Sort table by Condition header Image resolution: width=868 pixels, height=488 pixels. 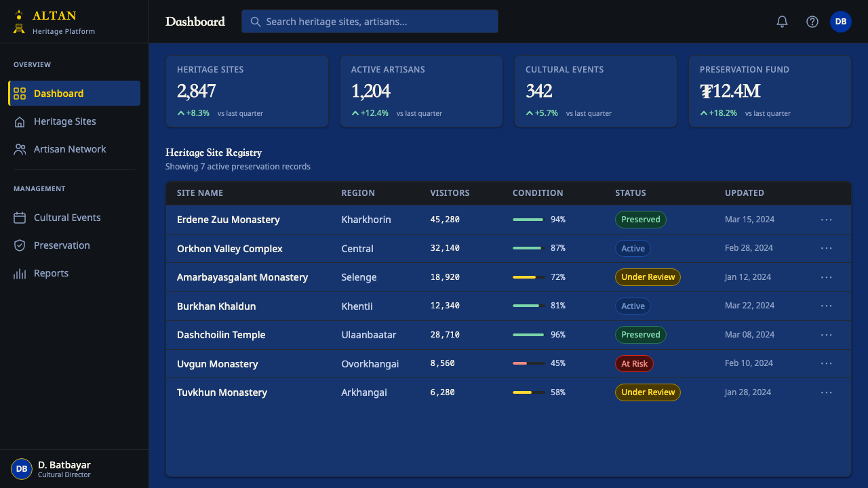click(x=538, y=193)
